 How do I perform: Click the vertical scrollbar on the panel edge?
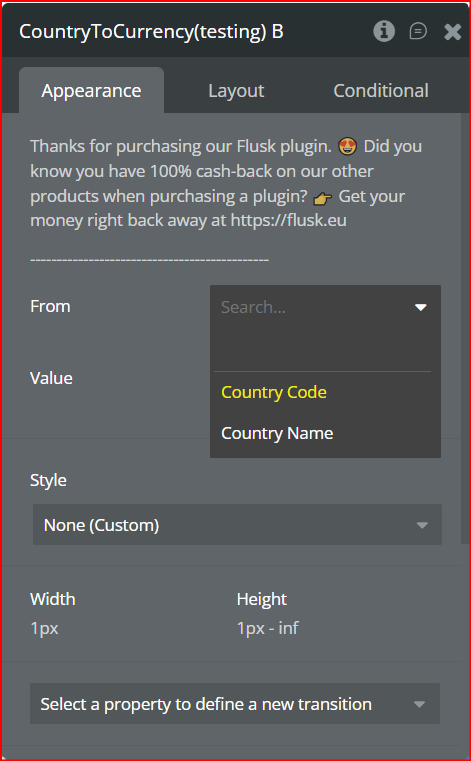(x=465, y=329)
